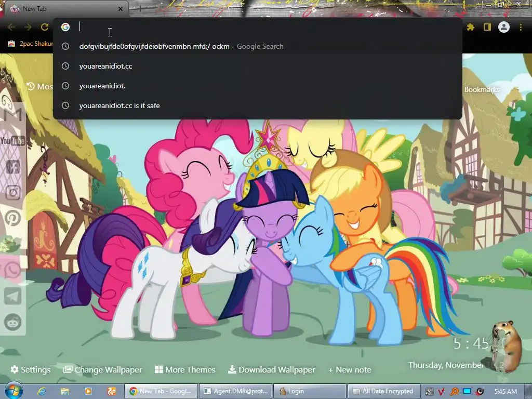Open the UC Browser taskbar icon
The image size is (532, 399).
pyautogui.click(x=112, y=391)
